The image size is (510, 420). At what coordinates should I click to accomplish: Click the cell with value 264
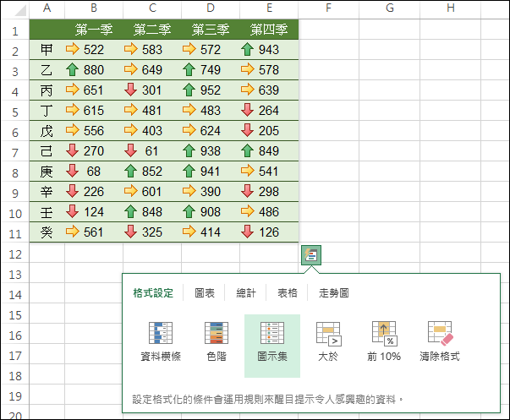(269, 111)
